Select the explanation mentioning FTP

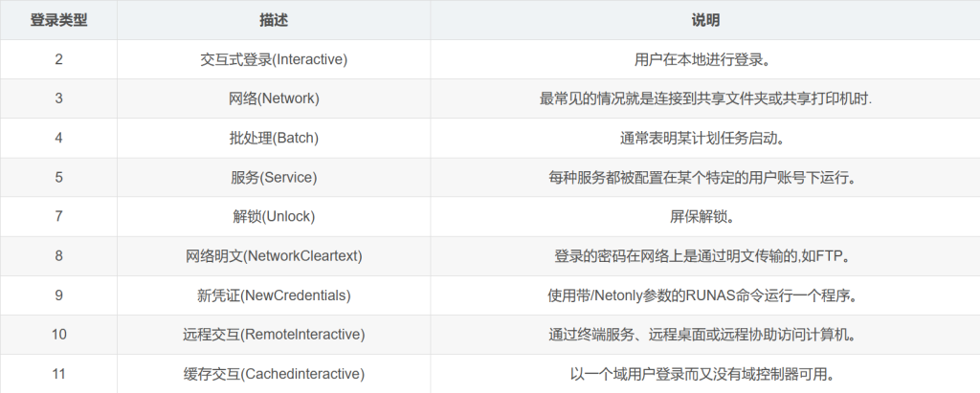point(705,255)
